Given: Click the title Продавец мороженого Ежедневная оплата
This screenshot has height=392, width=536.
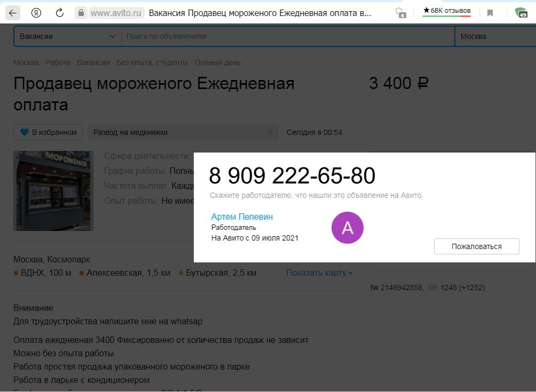Looking at the screenshot, I should point(154,94).
